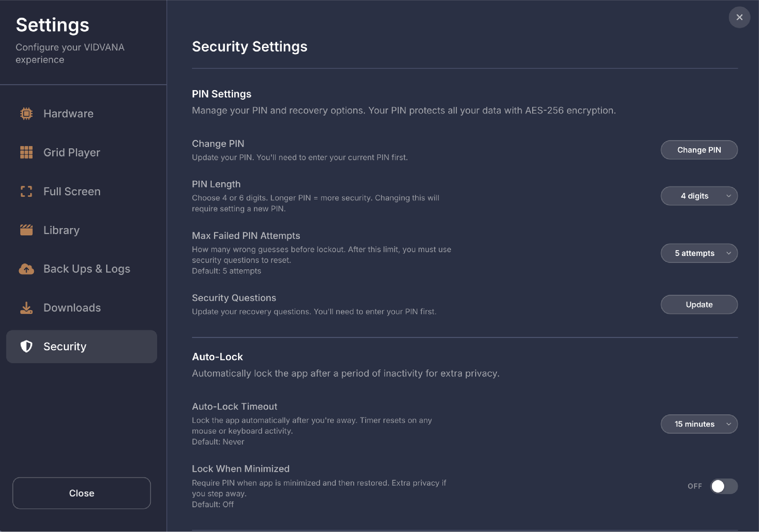
Task: Enable the Lock When Minimized toggle
Action: (723, 486)
